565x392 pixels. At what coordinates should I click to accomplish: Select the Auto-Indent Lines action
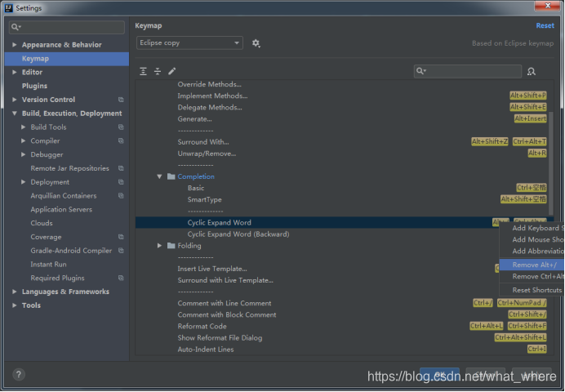coord(206,350)
